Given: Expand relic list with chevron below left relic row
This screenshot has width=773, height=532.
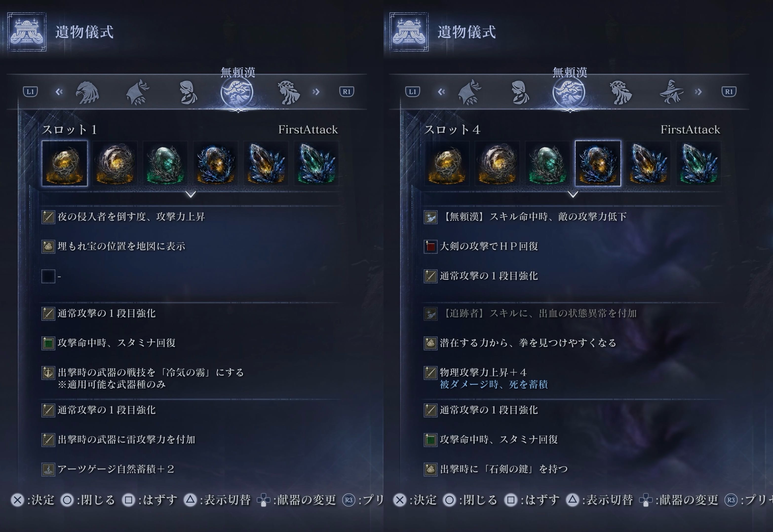Looking at the screenshot, I should point(191,194).
